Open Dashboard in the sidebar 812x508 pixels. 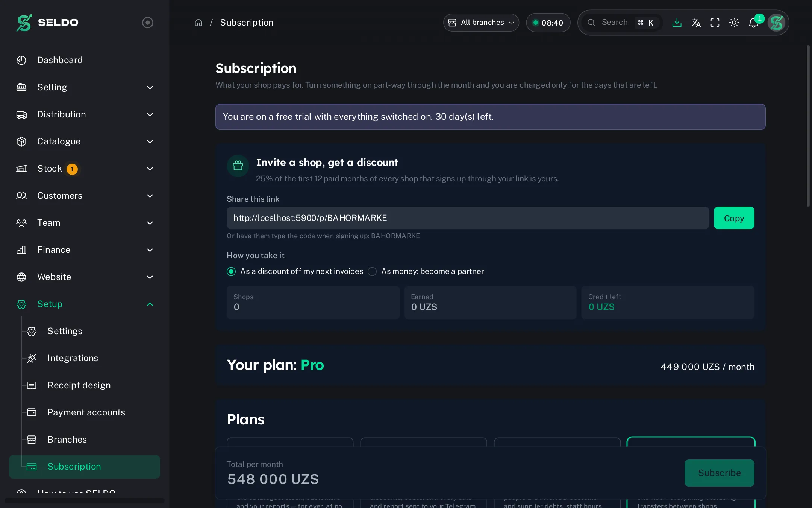point(85,60)
